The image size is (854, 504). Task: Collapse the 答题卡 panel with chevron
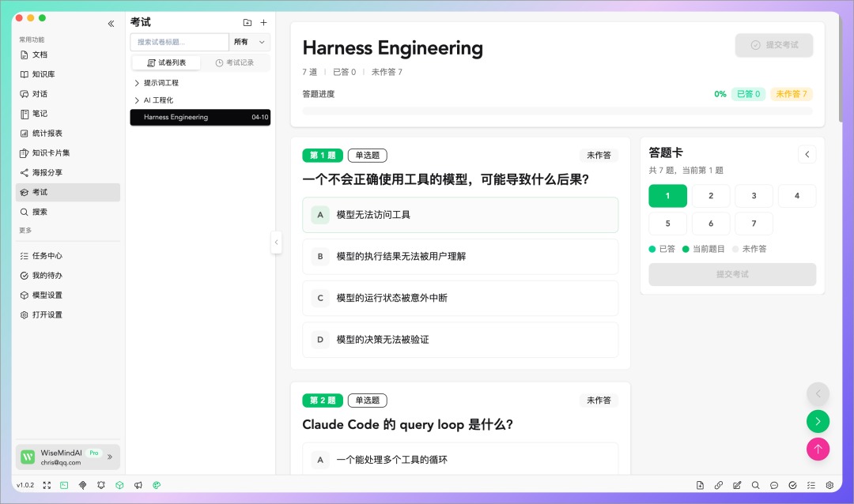coord(807,155)
